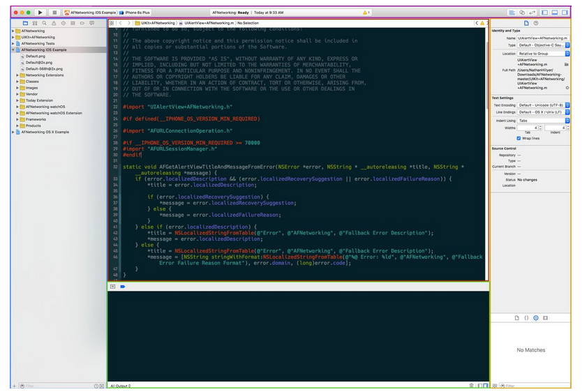Image resolution: width=582 pixels, height=392 pixels.
Task: Go back in editor history
Action: pyautogui.click(x=120, y=23)
